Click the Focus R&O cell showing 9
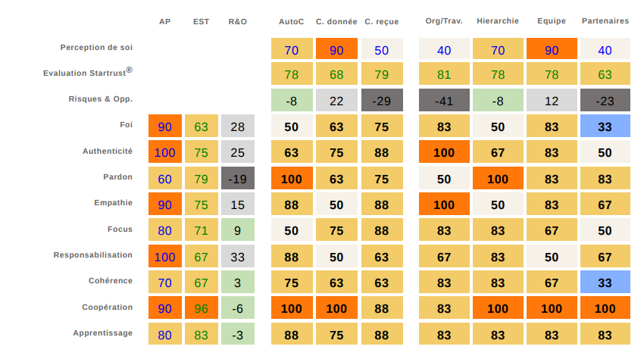 pos(238,230)
